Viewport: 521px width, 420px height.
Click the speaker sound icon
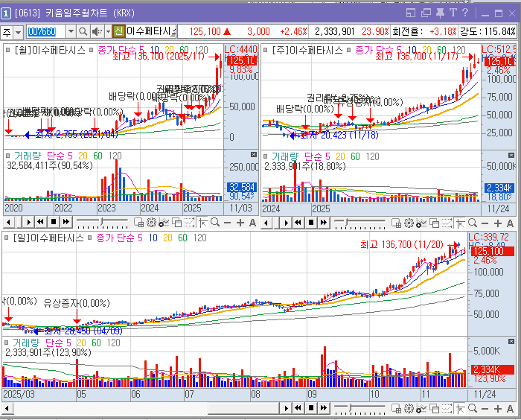[97, 32]
